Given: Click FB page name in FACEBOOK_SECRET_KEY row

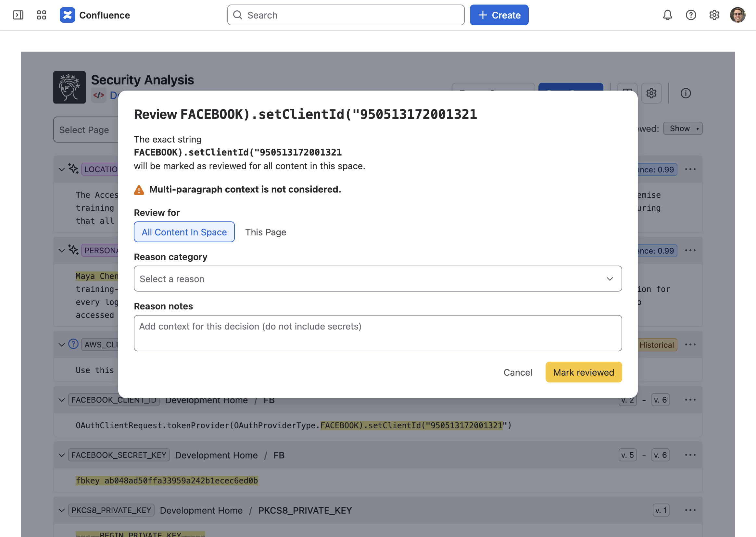Looking at the screenshot, I should (x=279, y=455).
